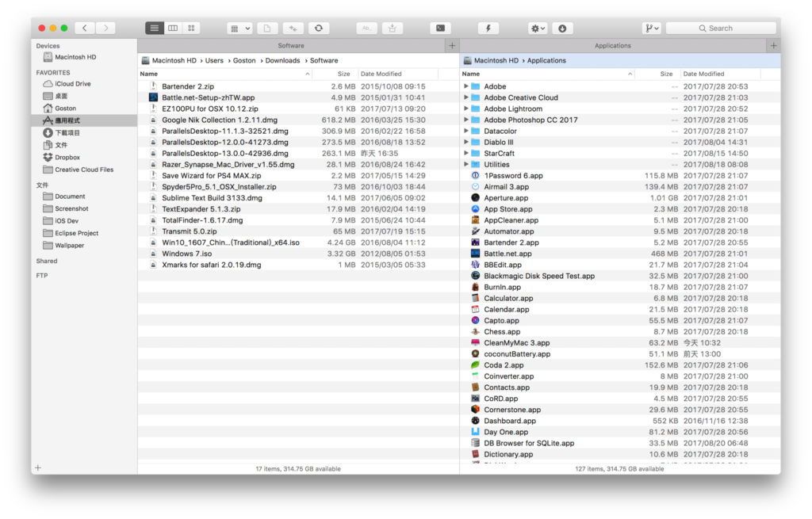Click the lightning bolt quick-connect icon
The image size is (812, 519).
coord(488,29)
